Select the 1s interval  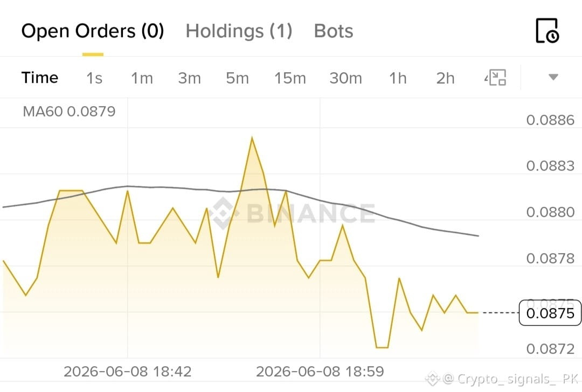[x=94, y=78]
